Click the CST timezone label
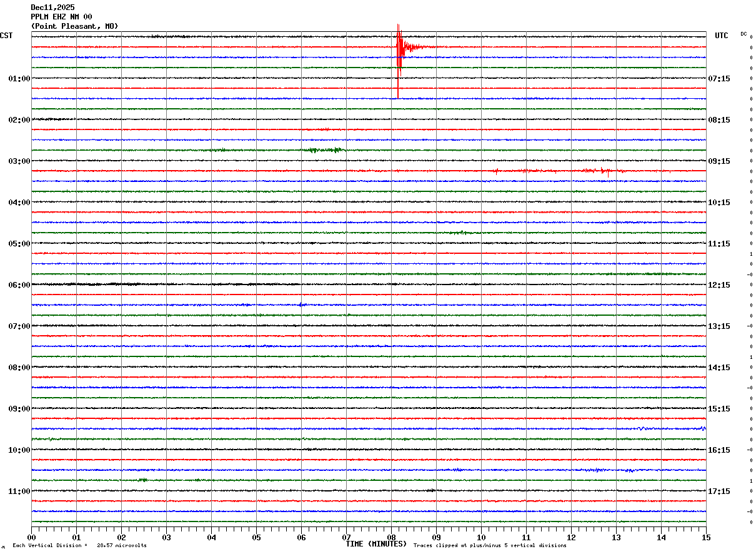The width and height of the screenshot is (756, 554). 6,36
